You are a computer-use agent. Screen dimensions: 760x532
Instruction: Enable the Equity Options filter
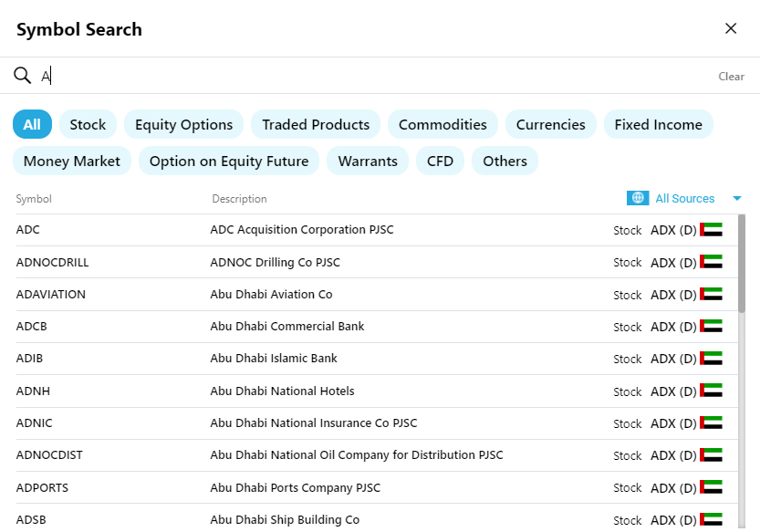pyautogui.click(x=183, y=124)
